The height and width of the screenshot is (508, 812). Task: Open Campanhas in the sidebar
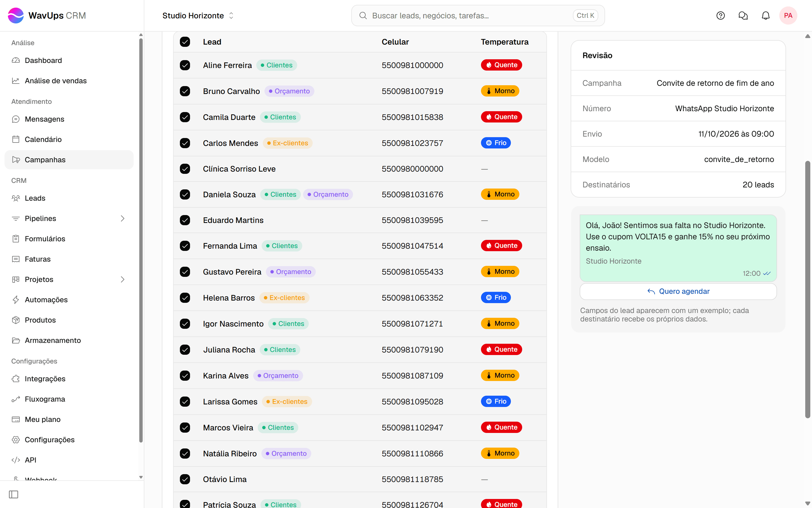(69, 159)
